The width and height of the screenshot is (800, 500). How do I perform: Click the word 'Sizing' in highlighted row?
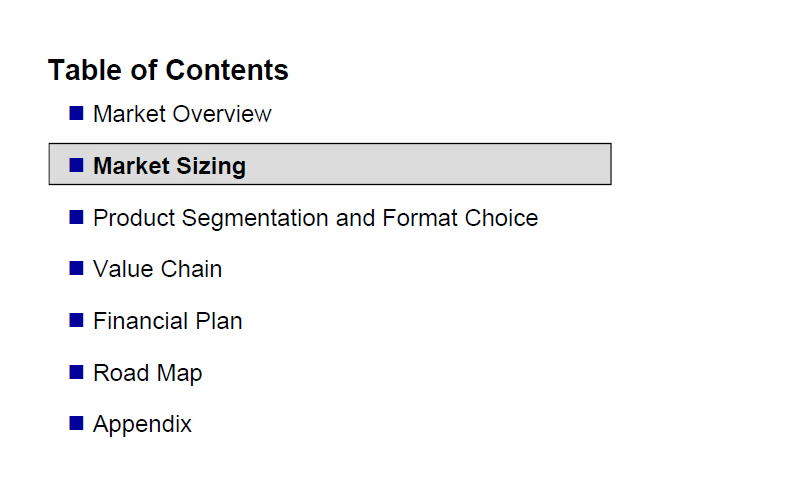211,167
